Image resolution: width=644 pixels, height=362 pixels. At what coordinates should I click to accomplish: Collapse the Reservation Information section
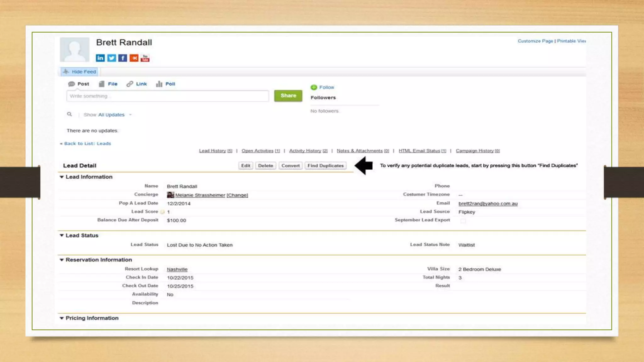pyautogui.click(x=62, y=260)
